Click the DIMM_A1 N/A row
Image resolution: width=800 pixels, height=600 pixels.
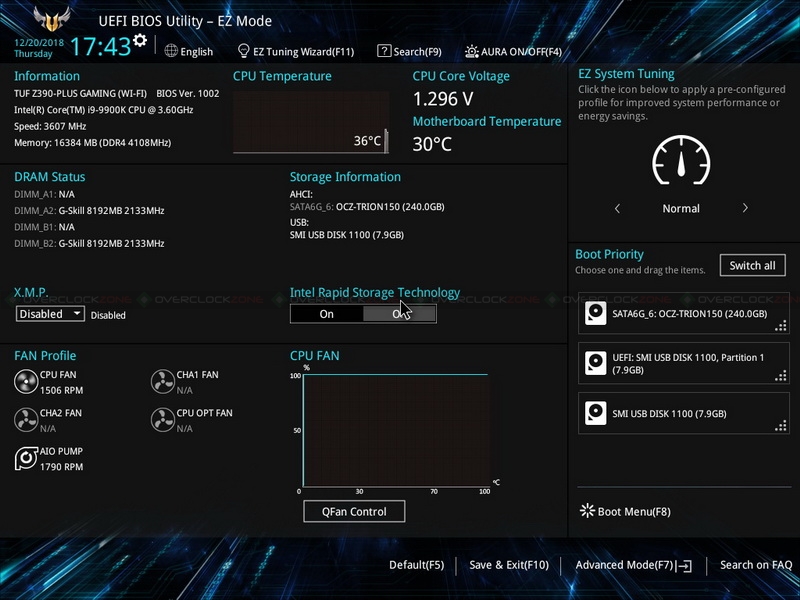coord(44,194)
